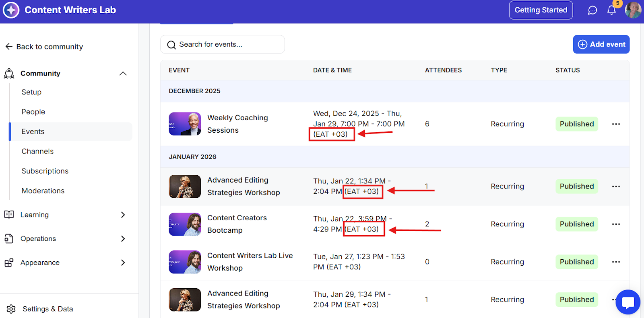Click the Published status of Weekly Coaching Sessions
The width and height of the screenshot is (644, 318).
click(x=577, y=124)
